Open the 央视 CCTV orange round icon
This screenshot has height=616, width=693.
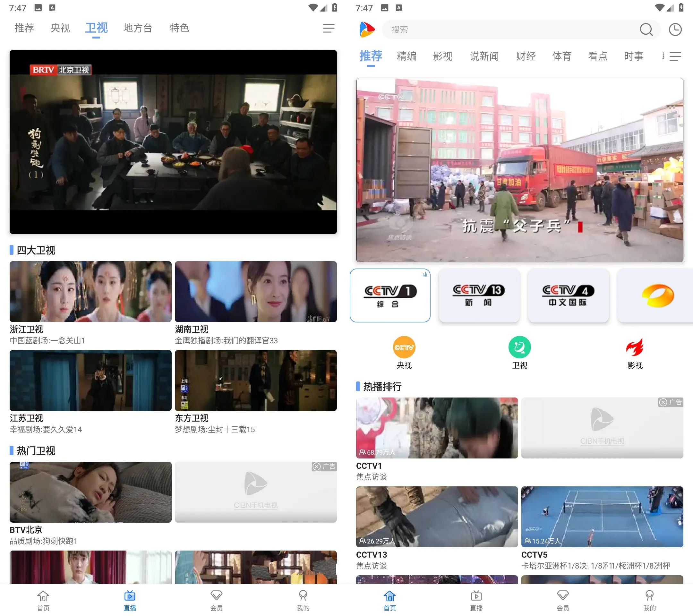point(404,347)
